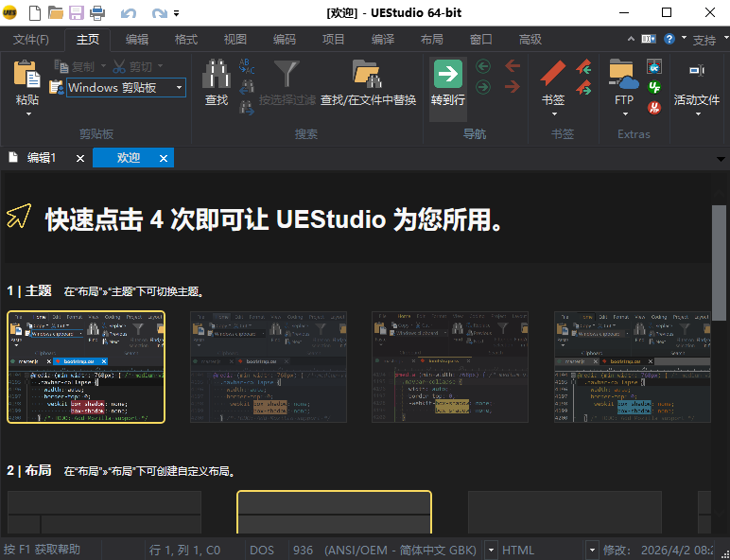This screenshot has height=560, width=730.
Task: Switch to the 格式 ribbon tab
Action: point(186,40)
